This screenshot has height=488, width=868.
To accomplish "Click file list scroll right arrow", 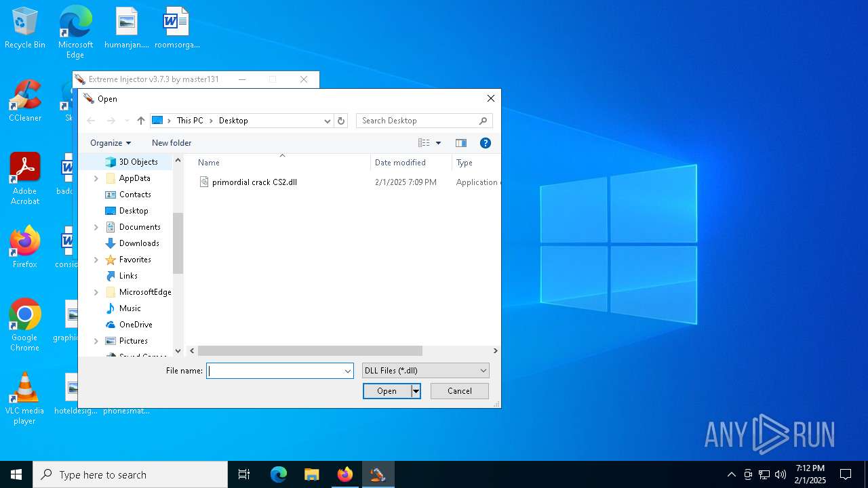I will click(495, 351).
